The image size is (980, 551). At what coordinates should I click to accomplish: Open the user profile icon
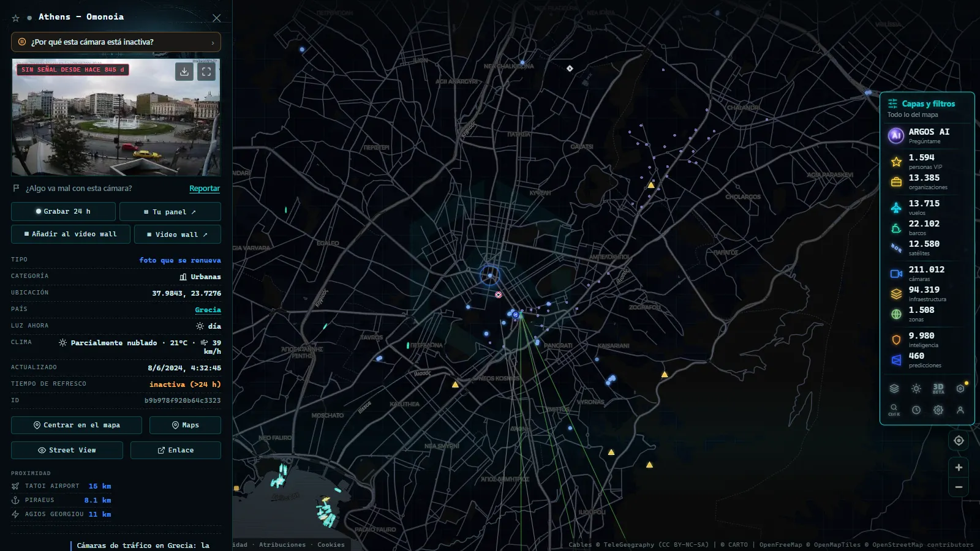tap(960, 410)
